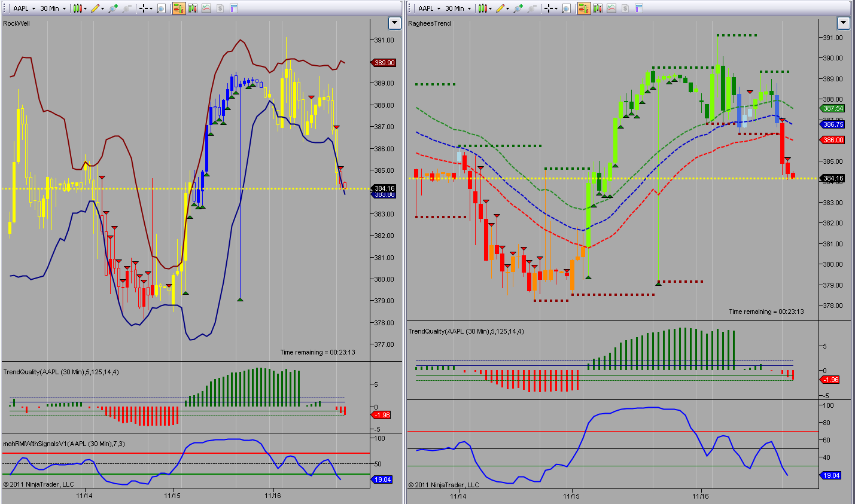Expand the RagheesTrend panel dropdown arrow button
The width and height of the screenshot is (855, 504).
[844, 23]
